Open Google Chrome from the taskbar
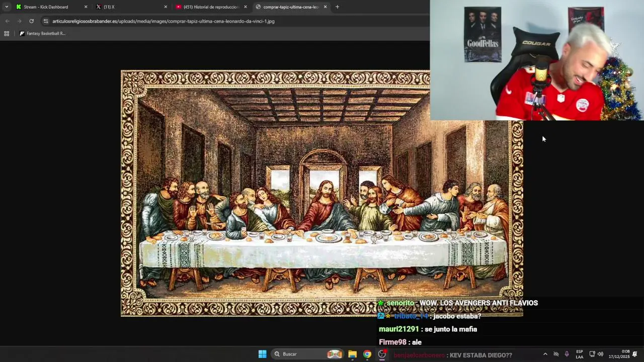The height and width of the screenshot is (362, 644). [x=367, y=354]
